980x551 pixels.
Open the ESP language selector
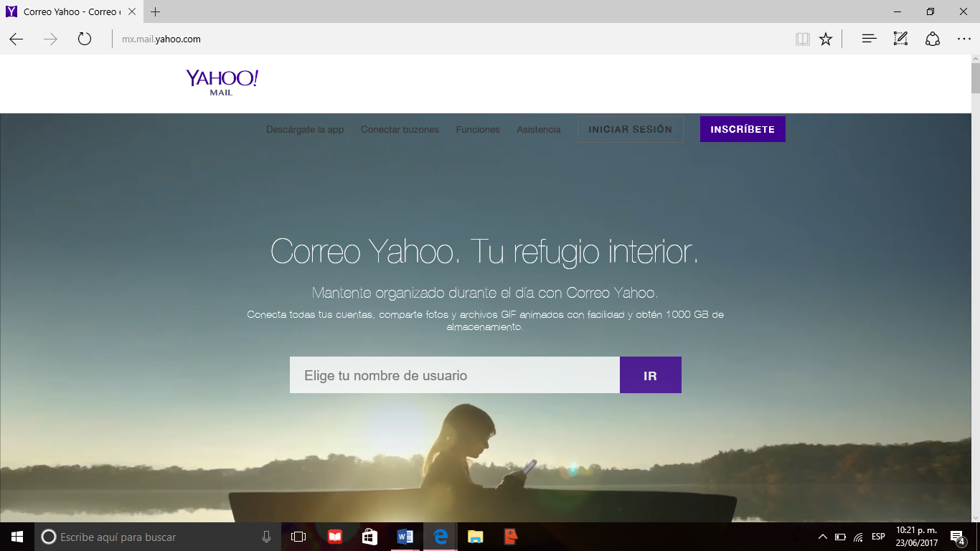pos(877,536)
